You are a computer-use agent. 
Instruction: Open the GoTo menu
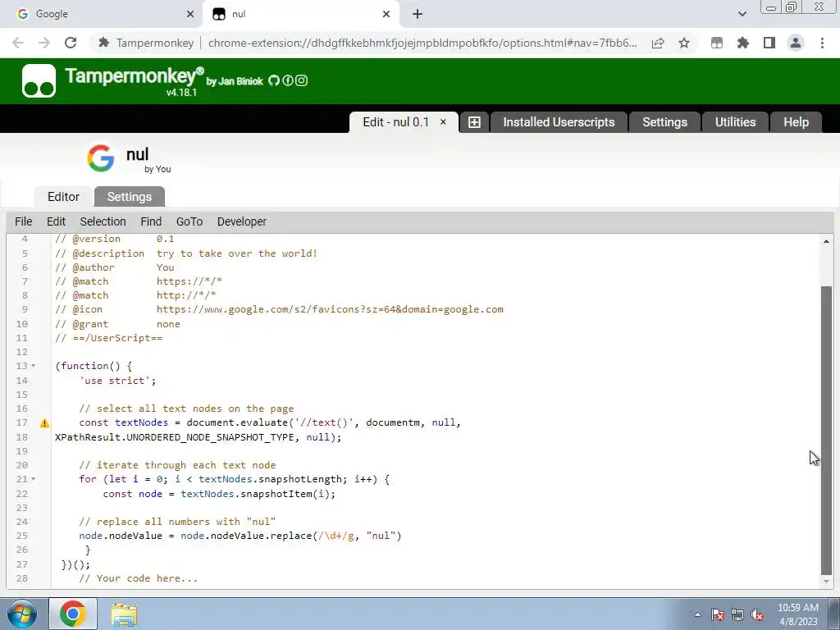[189, 221]
